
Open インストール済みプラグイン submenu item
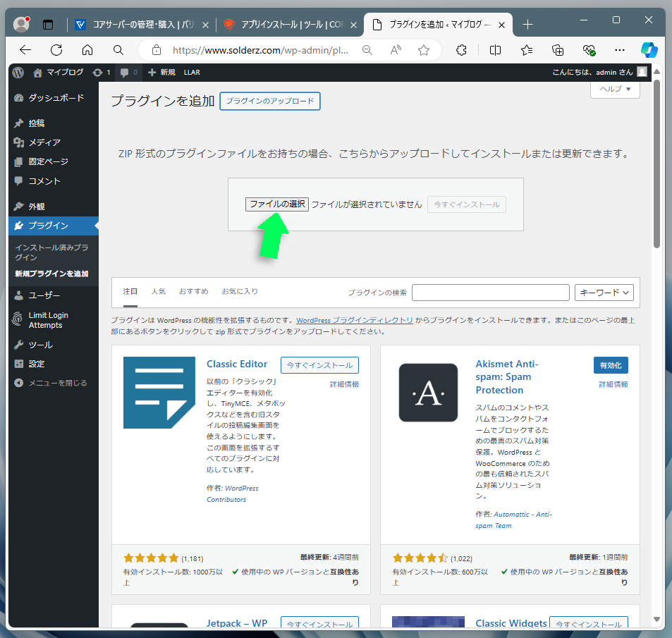point(51,252)
